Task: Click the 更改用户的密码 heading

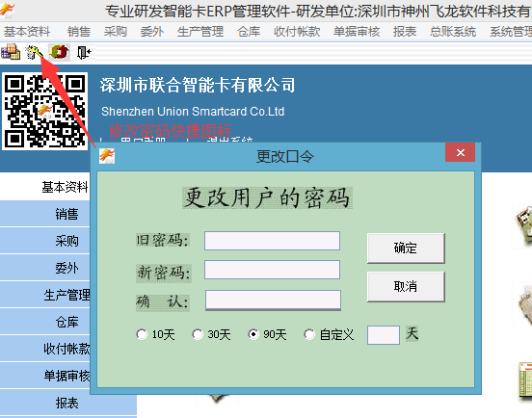Action: click(267, 197)
